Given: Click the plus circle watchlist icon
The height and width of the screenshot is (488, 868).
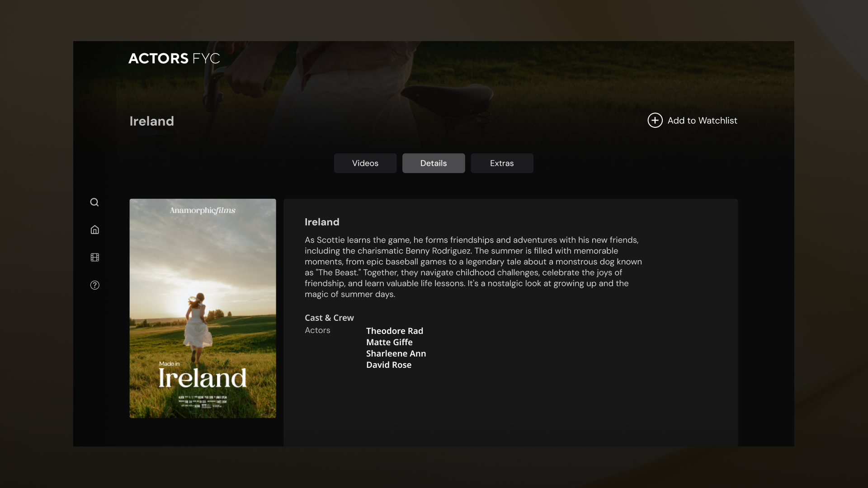Looking at the screenshot, I should tap(655, 120).
